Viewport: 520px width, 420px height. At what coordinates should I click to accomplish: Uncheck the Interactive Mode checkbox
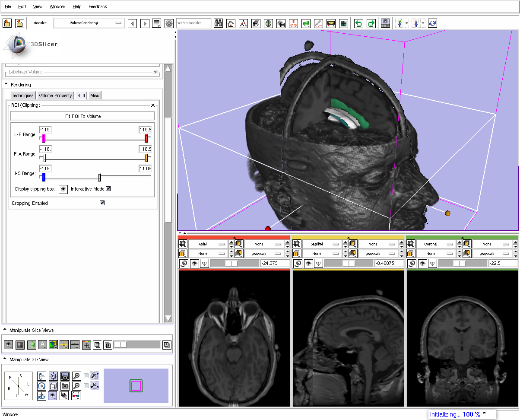coord(108,189)
